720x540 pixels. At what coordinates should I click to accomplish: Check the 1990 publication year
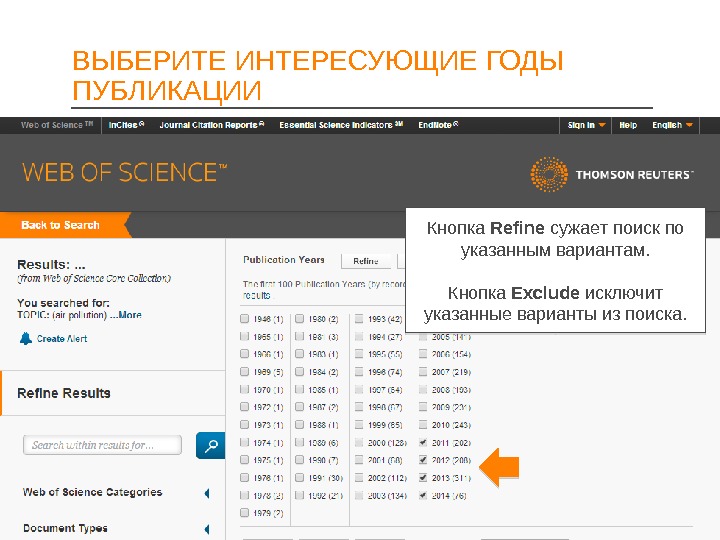pyautogui.click(x=299, y=460)
